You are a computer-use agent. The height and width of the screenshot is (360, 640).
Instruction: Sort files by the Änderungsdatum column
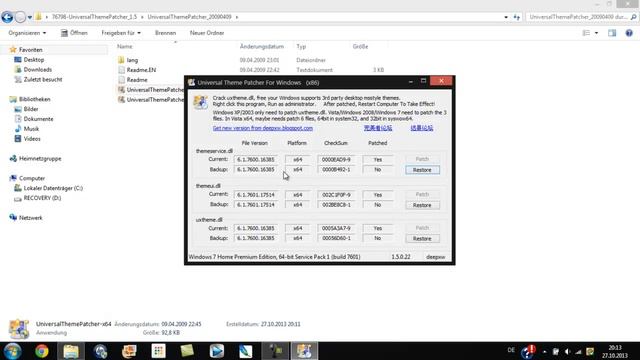pyautogui.click(x=262, y=47)
